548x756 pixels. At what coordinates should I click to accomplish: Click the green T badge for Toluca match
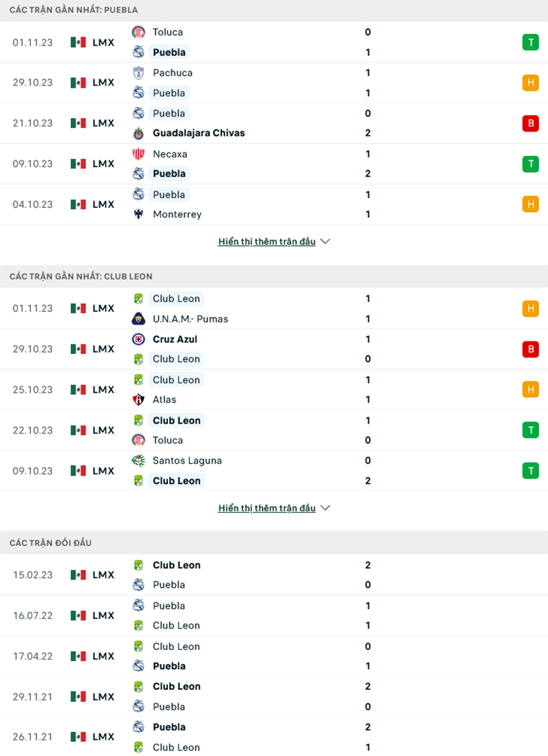530,42
